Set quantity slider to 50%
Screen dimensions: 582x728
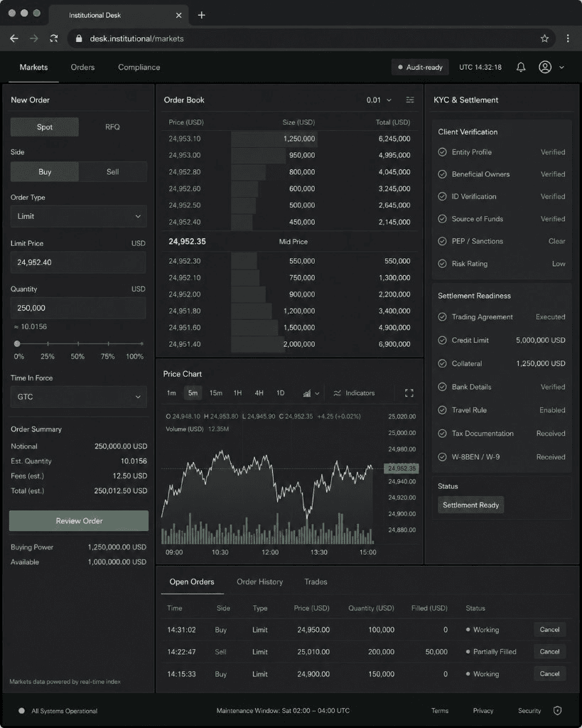[x=78, y=343]
